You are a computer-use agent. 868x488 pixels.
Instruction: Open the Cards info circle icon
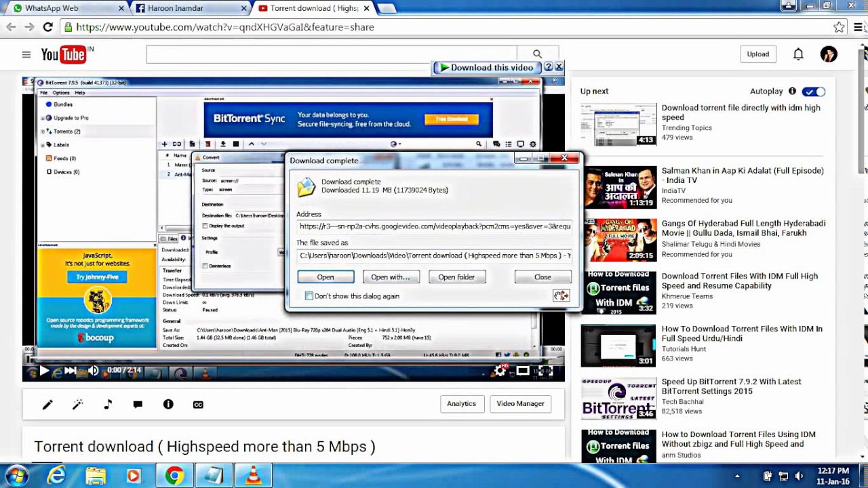point(168,405)
